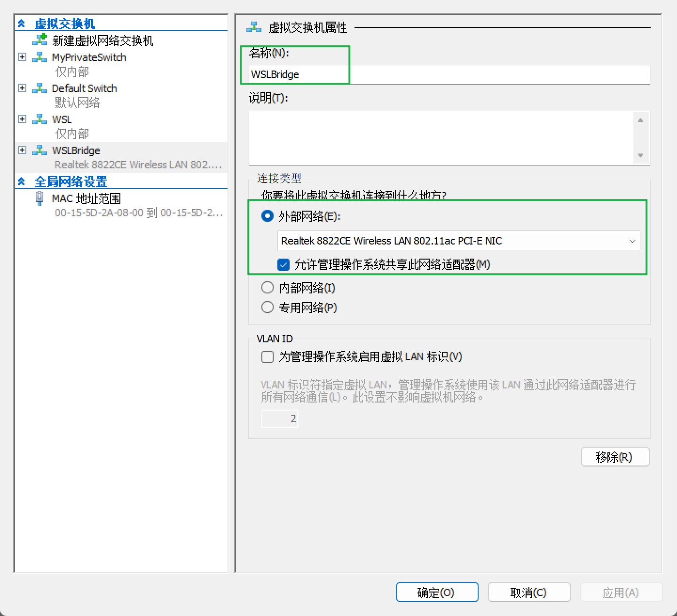Uncheck 允许管理操作系统共享此网络适配器
The height and width of the screenshot is (616, 677).
click(x=283, y=265)
